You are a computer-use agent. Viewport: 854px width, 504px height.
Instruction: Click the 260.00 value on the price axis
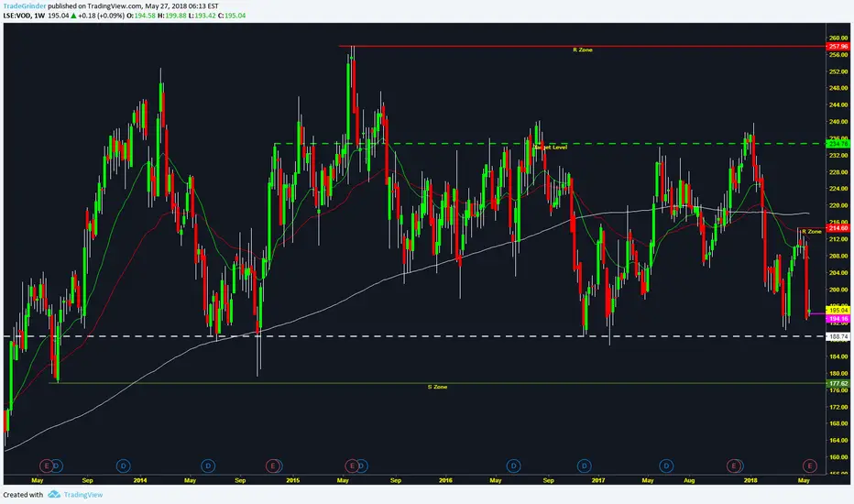838,38
